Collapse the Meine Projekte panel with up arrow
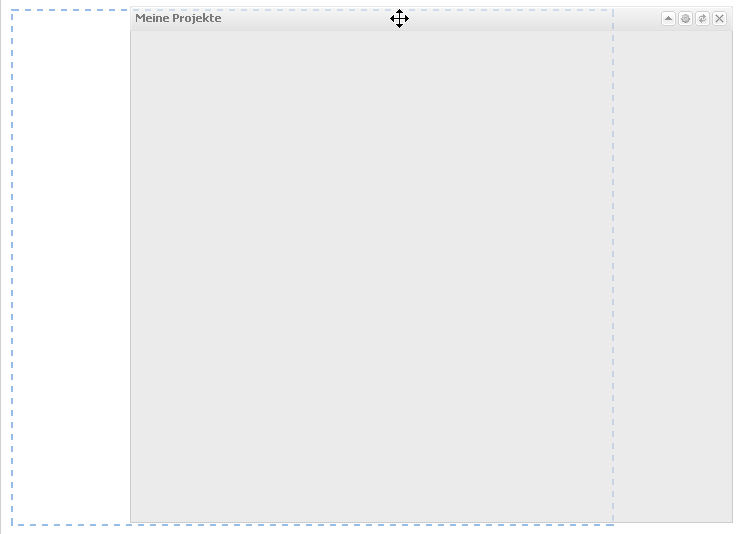 coord(668,19)
